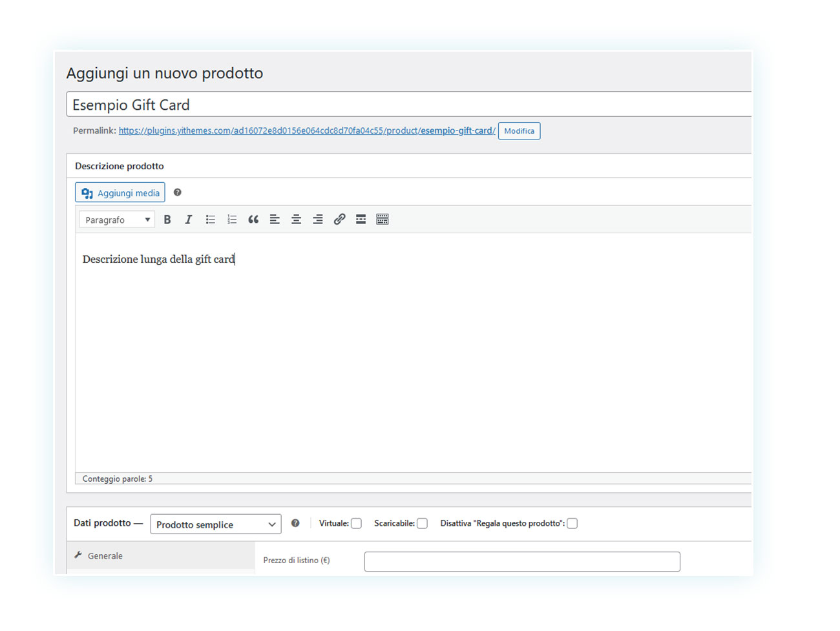Click the Prezzo di listino (€) label
The image size is (840, 631).
click(297, 561)
